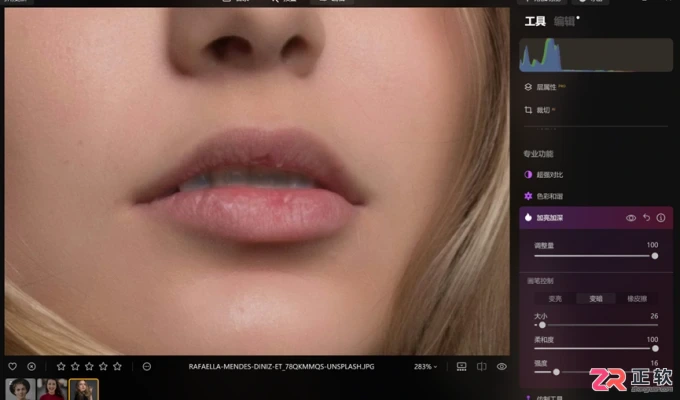Click the layer properties stack icon

(x=528, y=87)
